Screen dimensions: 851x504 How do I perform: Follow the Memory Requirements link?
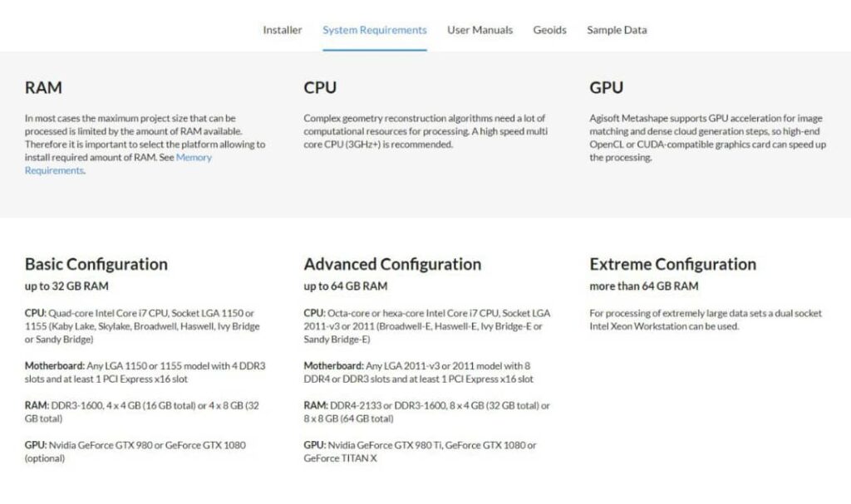pos(194,158)
